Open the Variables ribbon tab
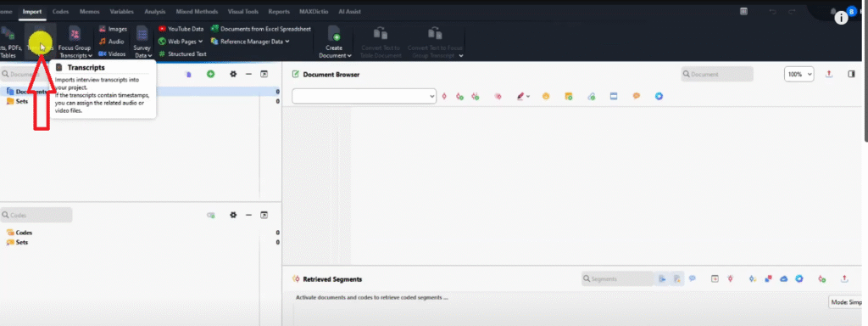The image size is (868, 326). (x=122, y=11)
